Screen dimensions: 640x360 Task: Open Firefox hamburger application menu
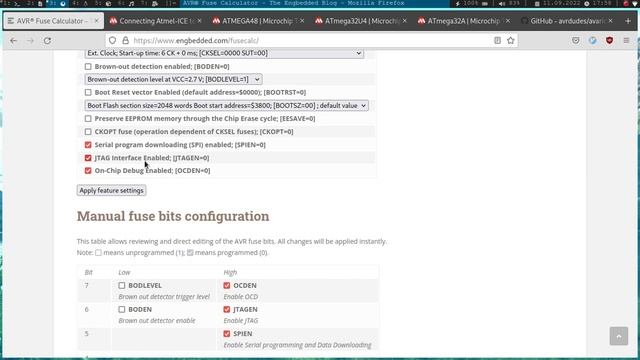[627, 40]
